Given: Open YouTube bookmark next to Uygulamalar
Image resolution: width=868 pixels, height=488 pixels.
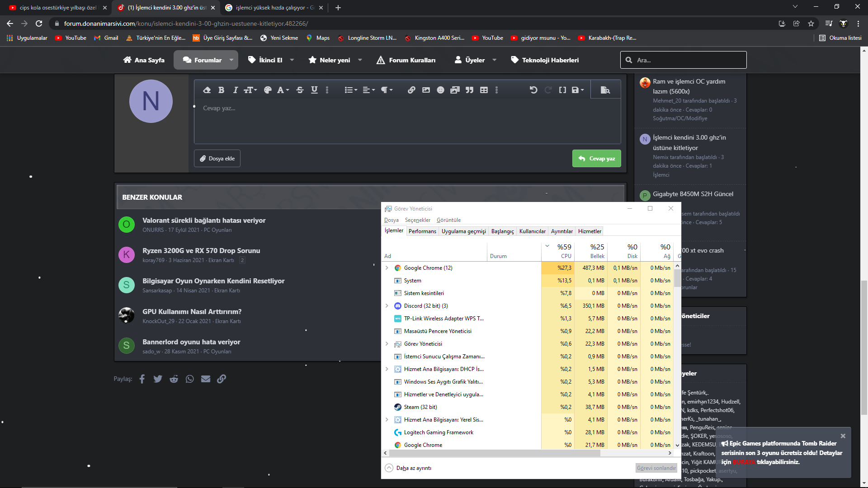Looking at the screenshot, I should (x=71, y=38).
